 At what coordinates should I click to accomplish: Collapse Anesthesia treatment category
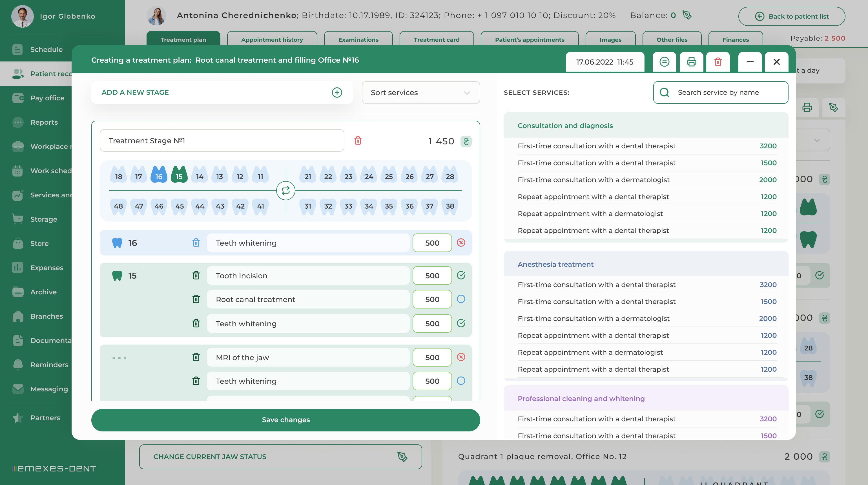[x=646, y=264]
